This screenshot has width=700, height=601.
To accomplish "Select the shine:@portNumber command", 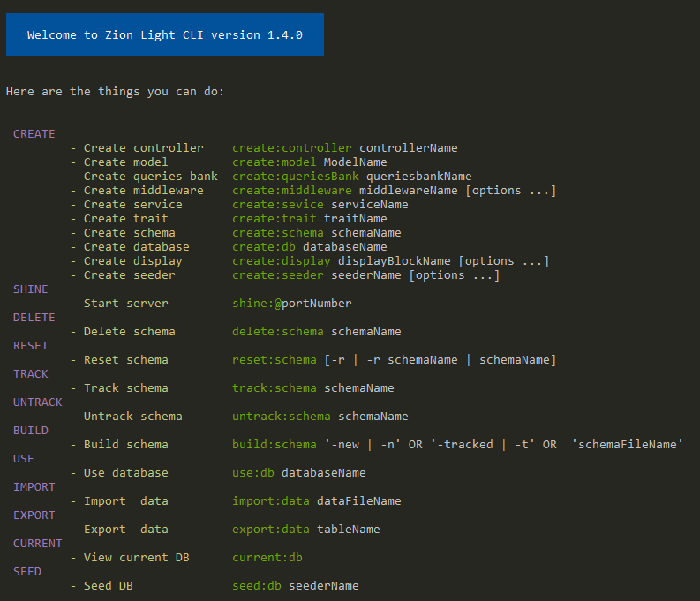I will point(292,304).
